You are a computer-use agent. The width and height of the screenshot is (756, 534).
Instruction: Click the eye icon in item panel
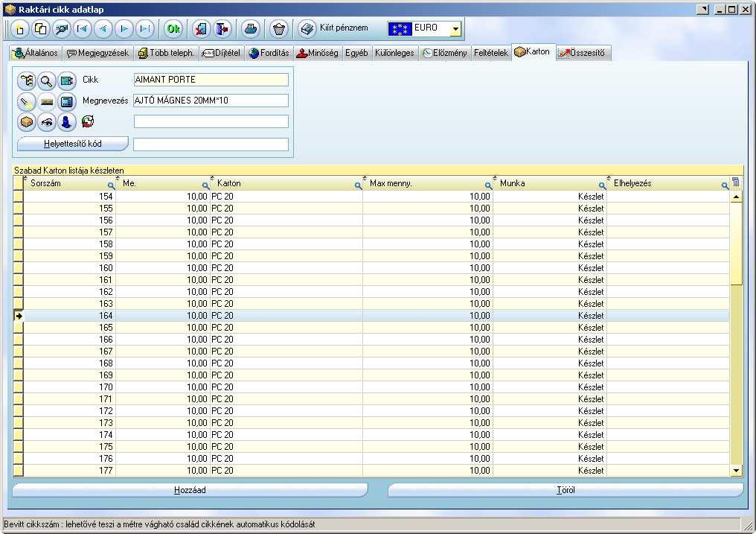click(x=46, y=122)
